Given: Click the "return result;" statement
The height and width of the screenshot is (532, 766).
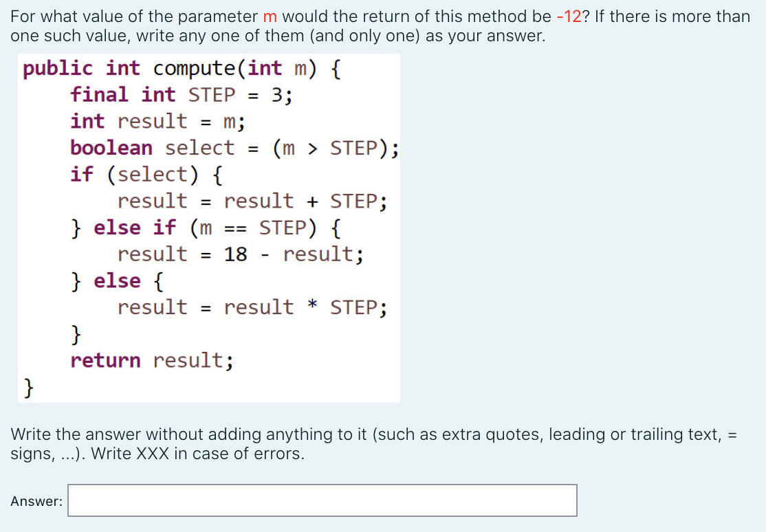Looking at the screenshot, I should click(x=152, y=360).
